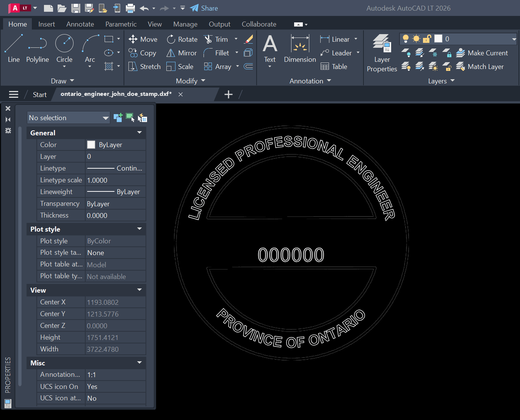
Task: Open Layer Properties manager
Action: coord(382,53)
